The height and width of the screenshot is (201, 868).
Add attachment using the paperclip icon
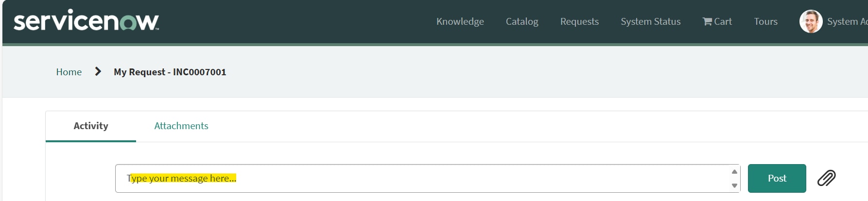pyautogui.click(x=826, y=178)
